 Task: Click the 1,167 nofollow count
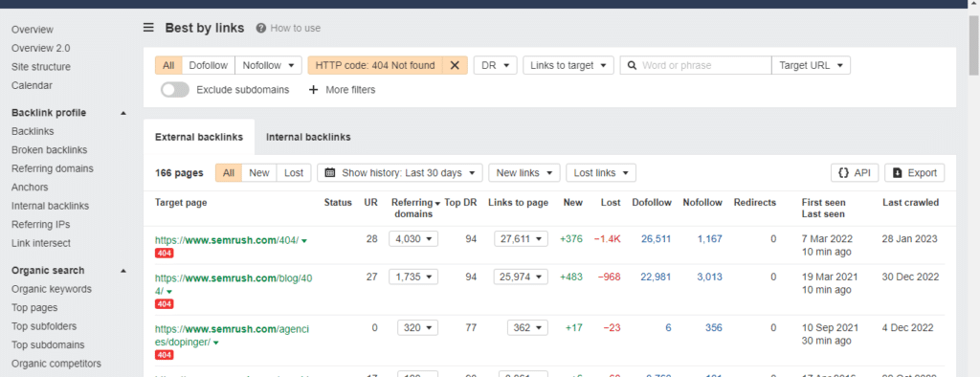(709, 239)
